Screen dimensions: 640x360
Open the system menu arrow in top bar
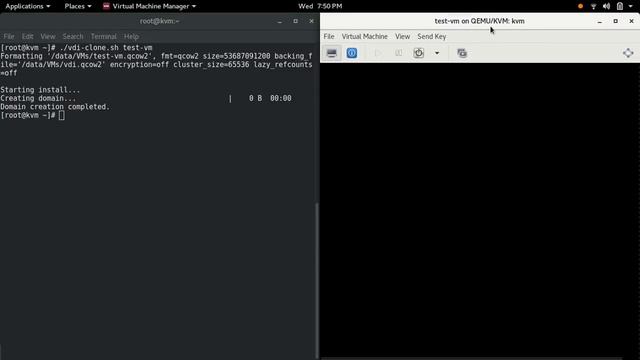point(631,6)
